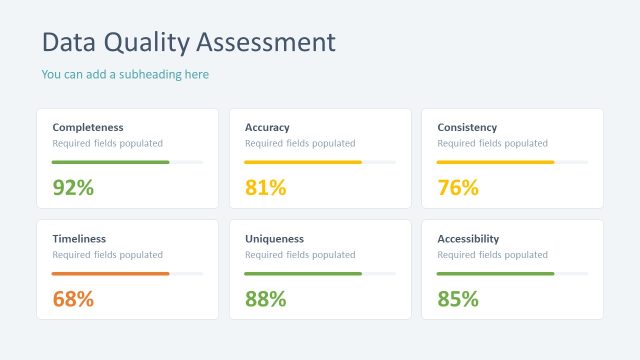Click the Uniqueness card heading

[x=274, y=239]
